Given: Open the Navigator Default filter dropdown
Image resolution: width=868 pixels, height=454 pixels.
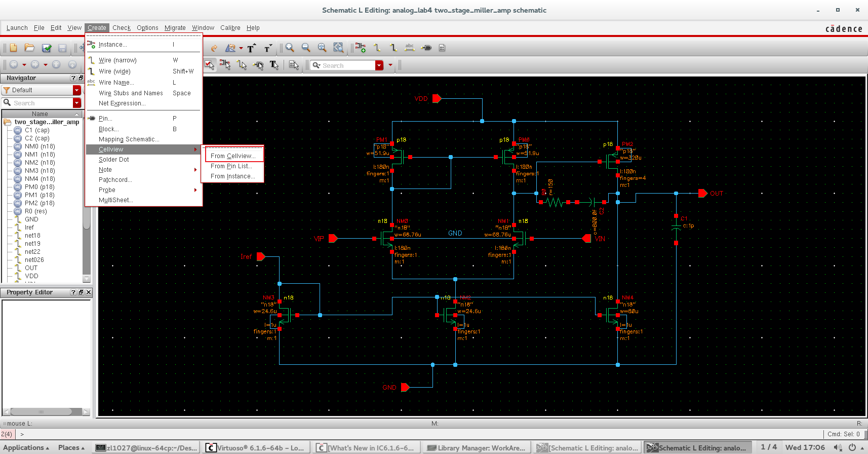Looking at the screenshot, I should [77, 90].
